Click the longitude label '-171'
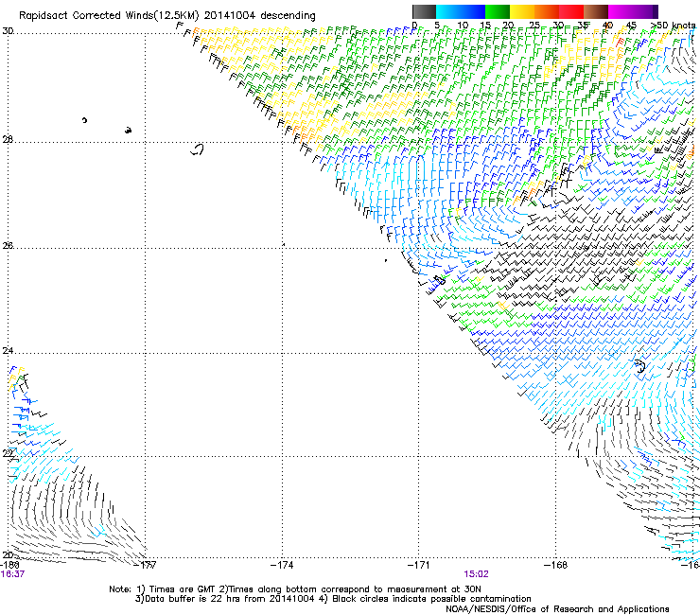 click(419, 565)
